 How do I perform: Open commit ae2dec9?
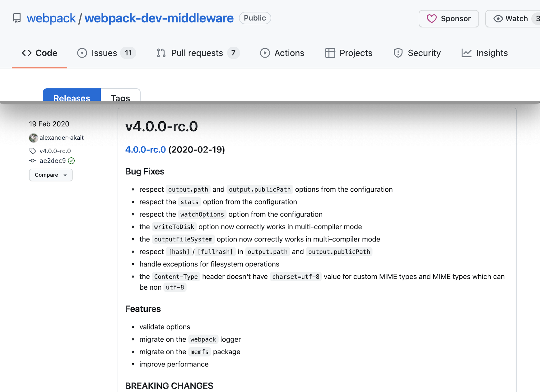(x=53, y=161)
